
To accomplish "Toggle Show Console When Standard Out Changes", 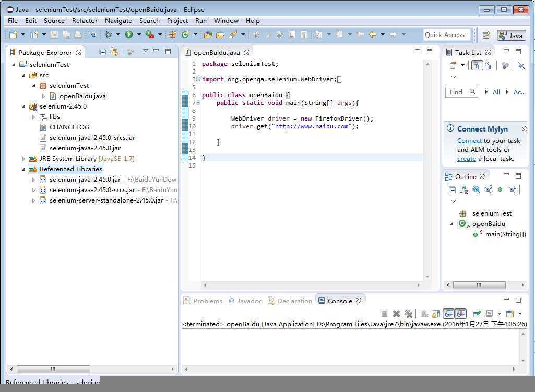I will [x=449, y=314].
